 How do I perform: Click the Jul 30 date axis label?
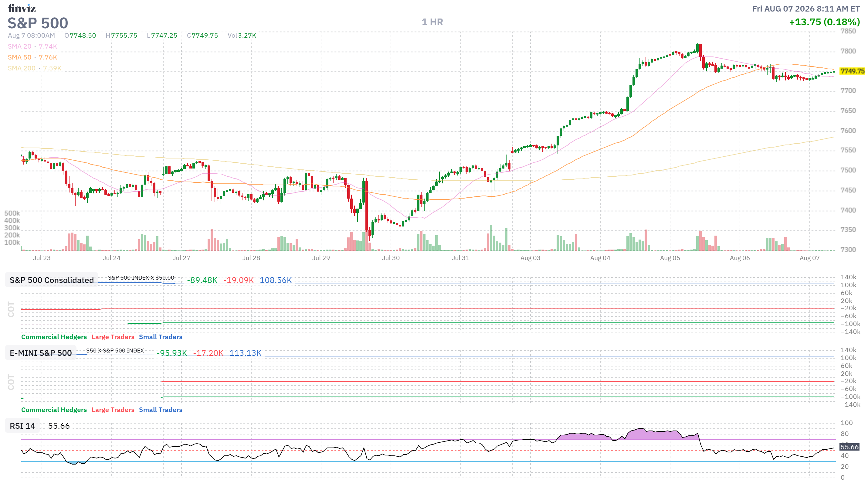pos(391,258)
